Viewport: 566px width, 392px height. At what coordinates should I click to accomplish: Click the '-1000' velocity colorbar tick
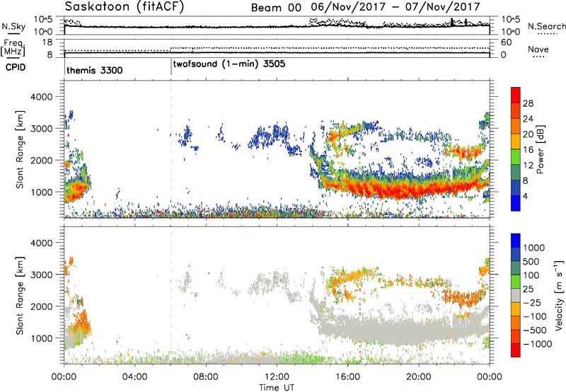tap(538, 344)
